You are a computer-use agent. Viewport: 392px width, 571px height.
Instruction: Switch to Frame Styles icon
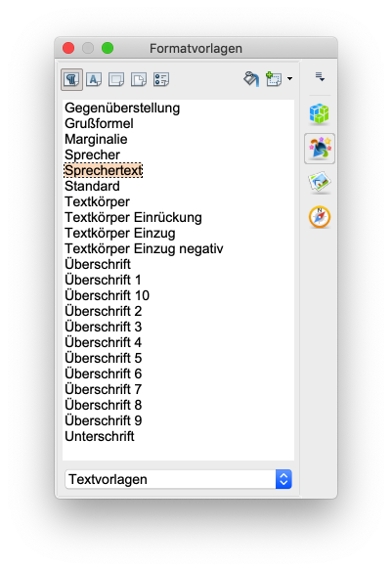116,79
